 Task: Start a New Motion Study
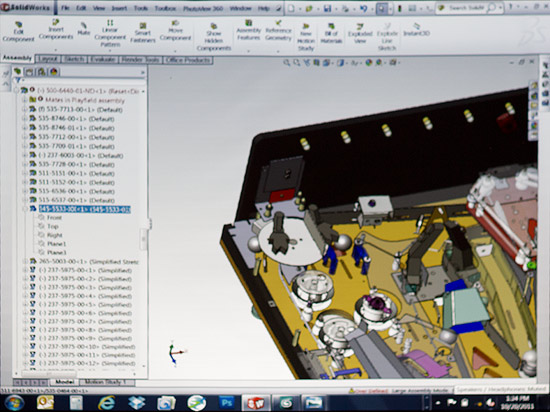[306, 37]
